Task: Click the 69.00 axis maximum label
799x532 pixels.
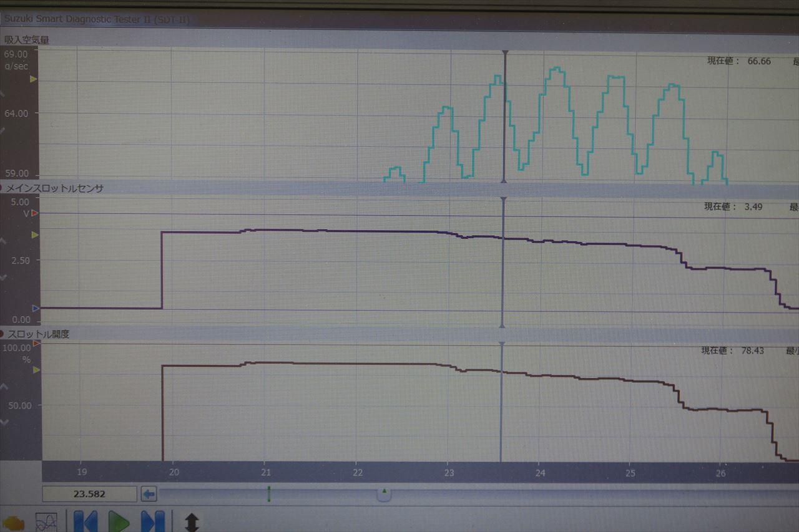Action: [x=17, y=54]
